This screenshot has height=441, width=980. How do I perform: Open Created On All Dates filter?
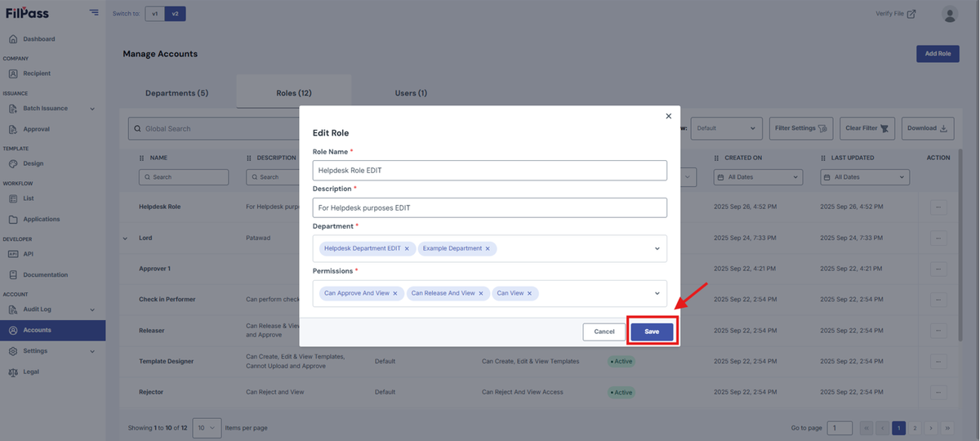pyautogui.click(x=759, y=177)
